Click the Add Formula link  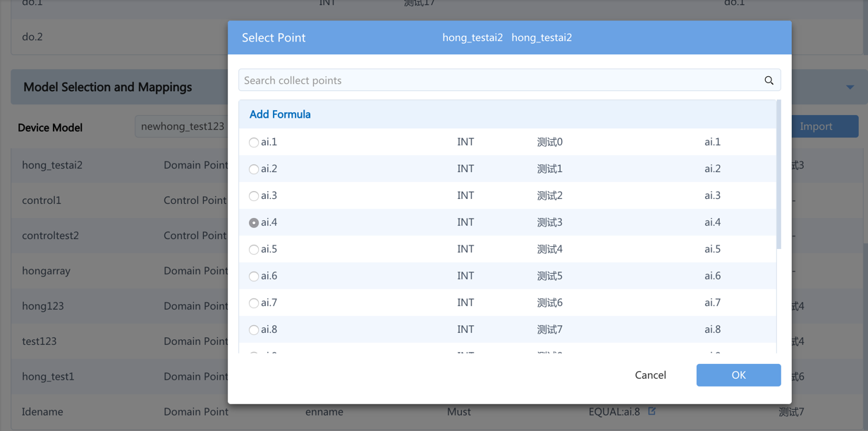coord(280,114)
